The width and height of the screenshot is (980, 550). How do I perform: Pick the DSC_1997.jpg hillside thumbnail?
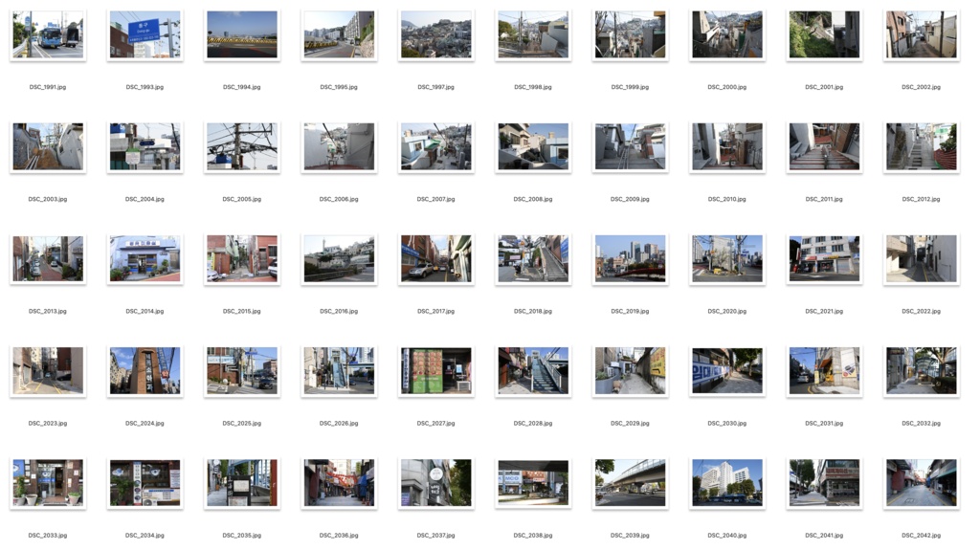point(436,34)
